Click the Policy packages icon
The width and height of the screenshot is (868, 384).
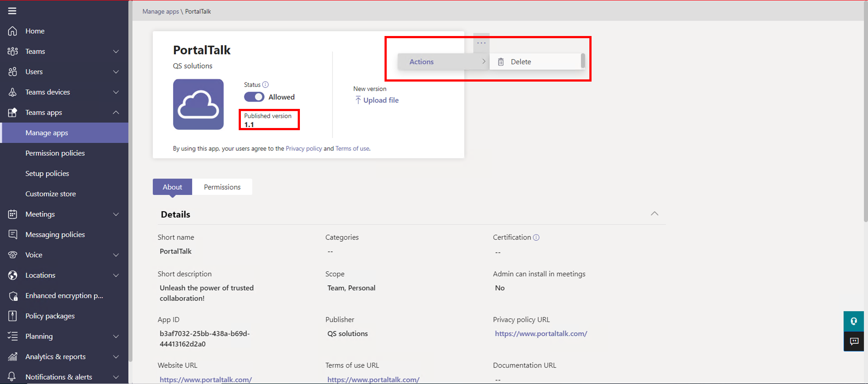point(13,316)
